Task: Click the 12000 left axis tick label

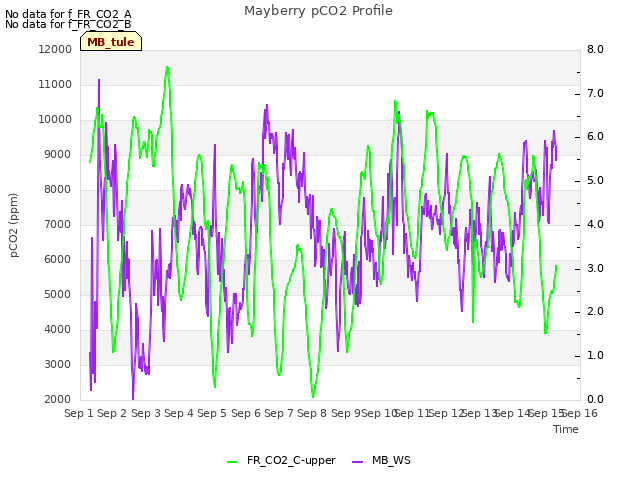Action: (55, 49)
